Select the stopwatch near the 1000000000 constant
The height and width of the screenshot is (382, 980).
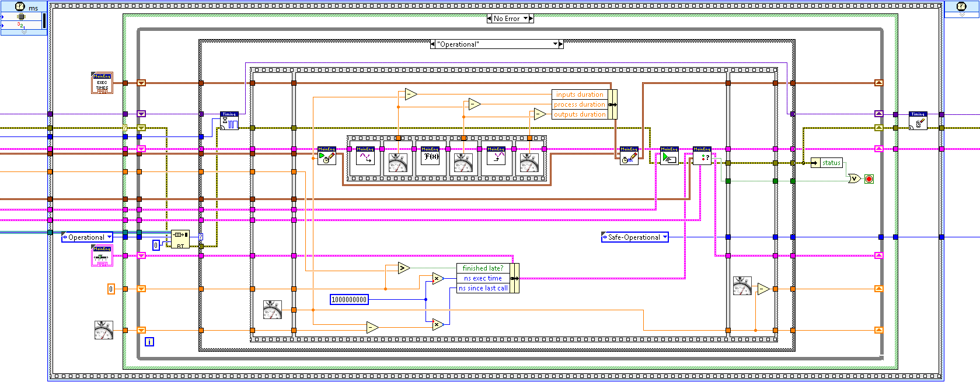click(273, 310)
